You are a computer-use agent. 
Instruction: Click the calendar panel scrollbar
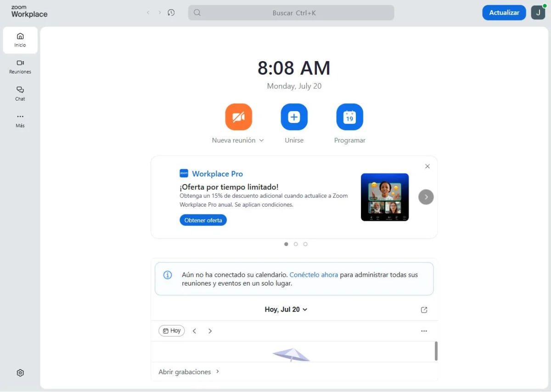[x=436, y=351]
